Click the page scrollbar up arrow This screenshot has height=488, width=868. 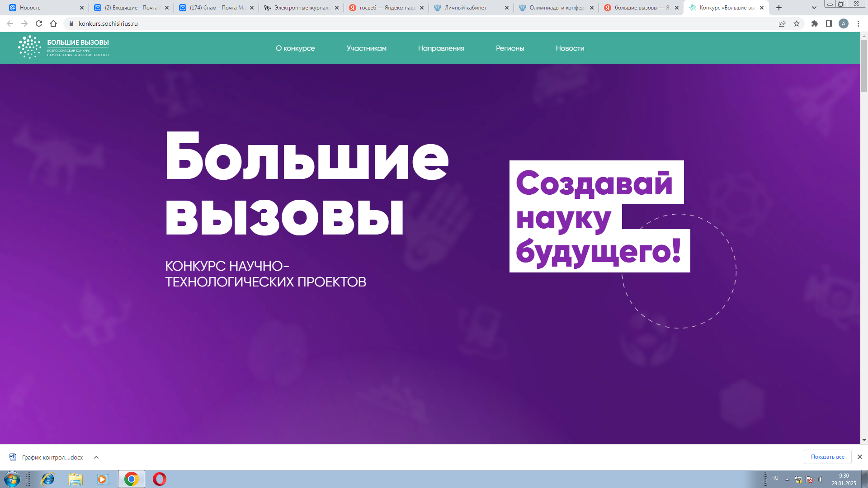pos(864,36)
